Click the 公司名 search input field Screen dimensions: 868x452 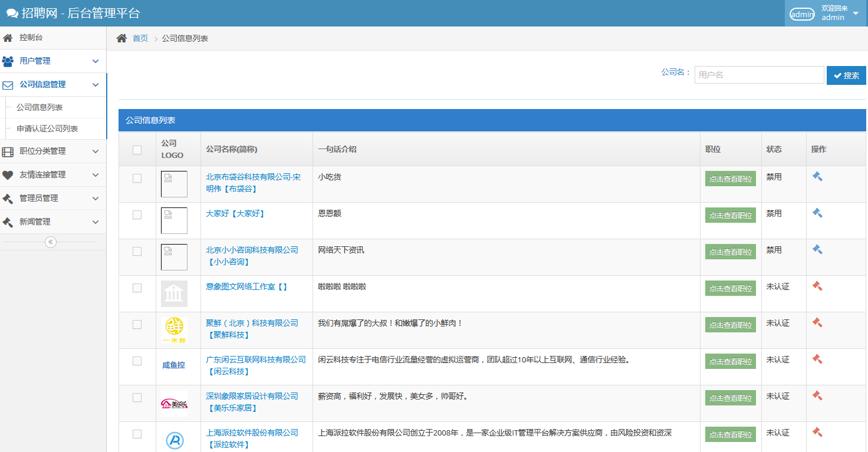[x=759, y=75]
